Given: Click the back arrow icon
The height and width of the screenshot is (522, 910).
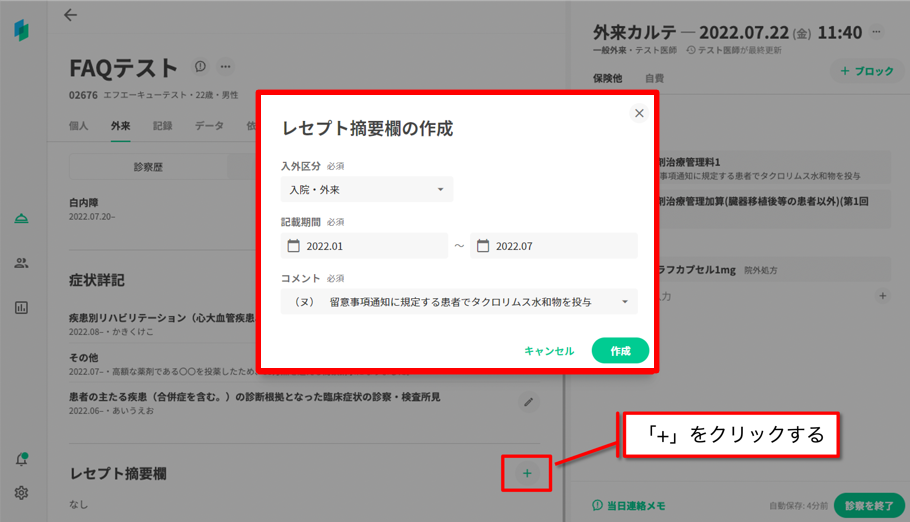Looking at the screenshot, I should click(x=70, y=15).
